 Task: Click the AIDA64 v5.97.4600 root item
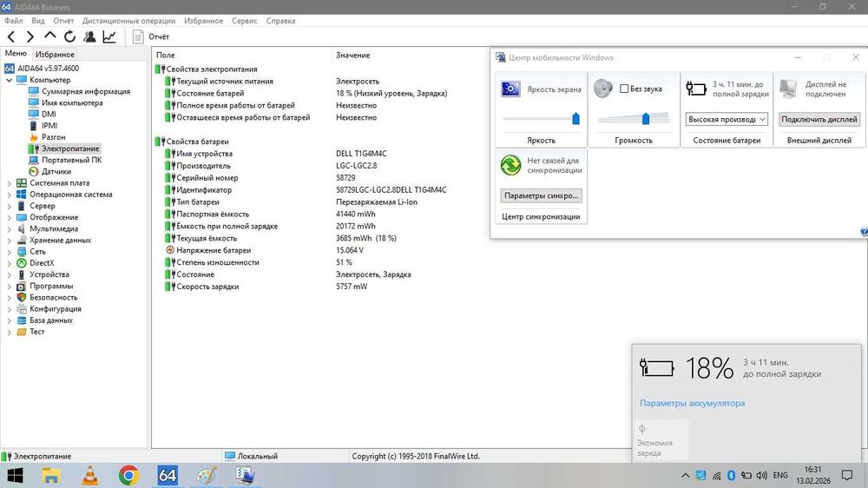(48, 69)
